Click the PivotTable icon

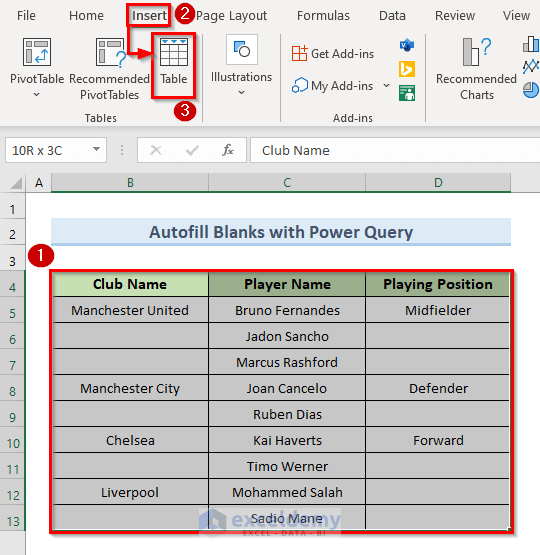click(37, 52)
